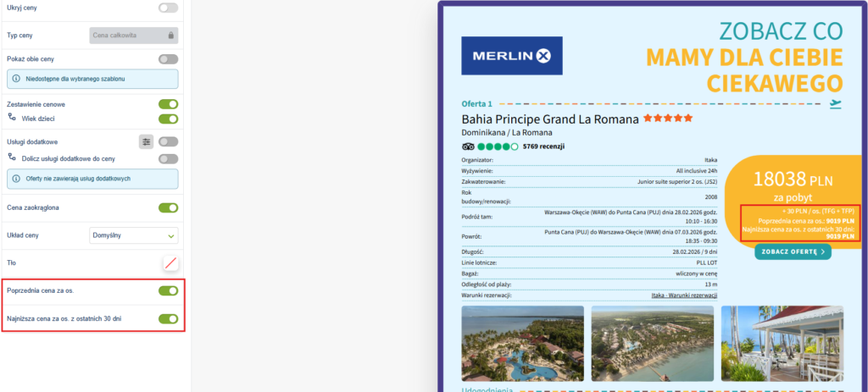Click the Itaka organizer value
This screenshot has height=392, width=868.
click(710, 160)
